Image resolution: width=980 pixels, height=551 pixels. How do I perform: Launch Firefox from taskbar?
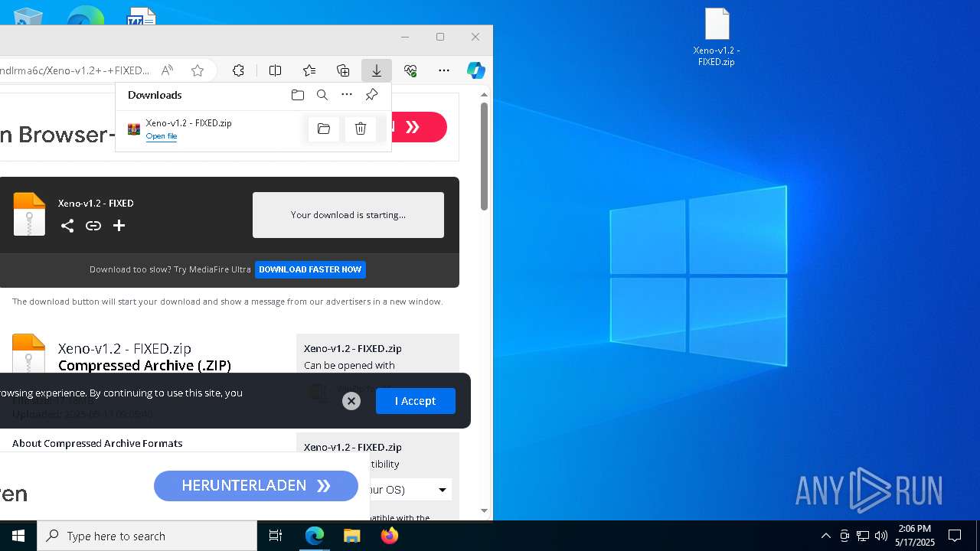click(390, 536)
